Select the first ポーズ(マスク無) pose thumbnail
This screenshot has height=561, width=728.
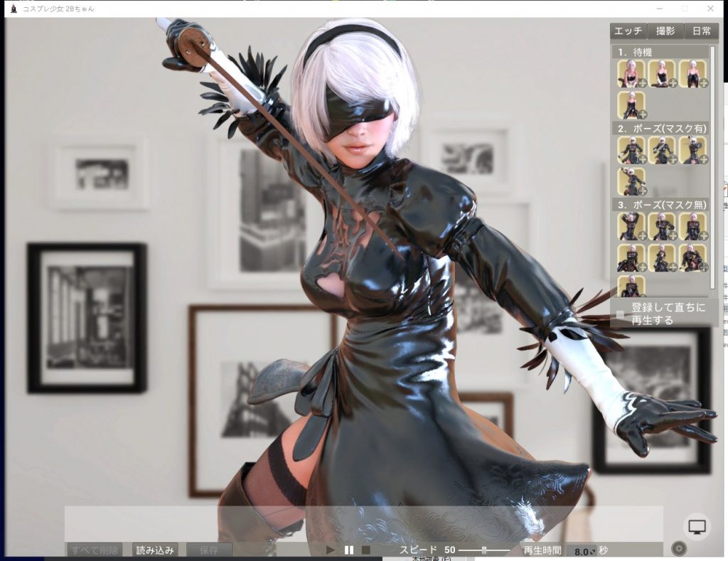[631, 226]
